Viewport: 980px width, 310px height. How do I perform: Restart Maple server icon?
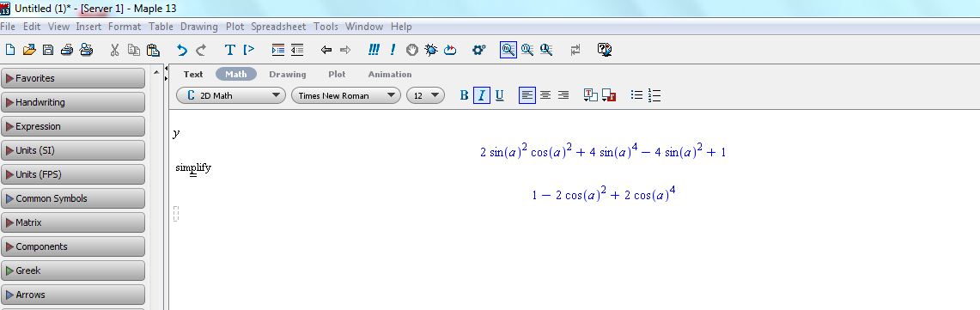451,50
